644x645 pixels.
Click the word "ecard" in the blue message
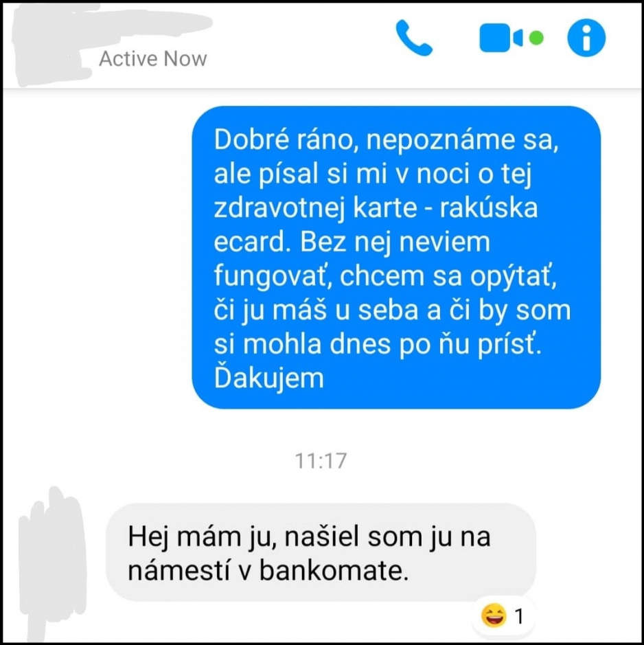[249, 242]
